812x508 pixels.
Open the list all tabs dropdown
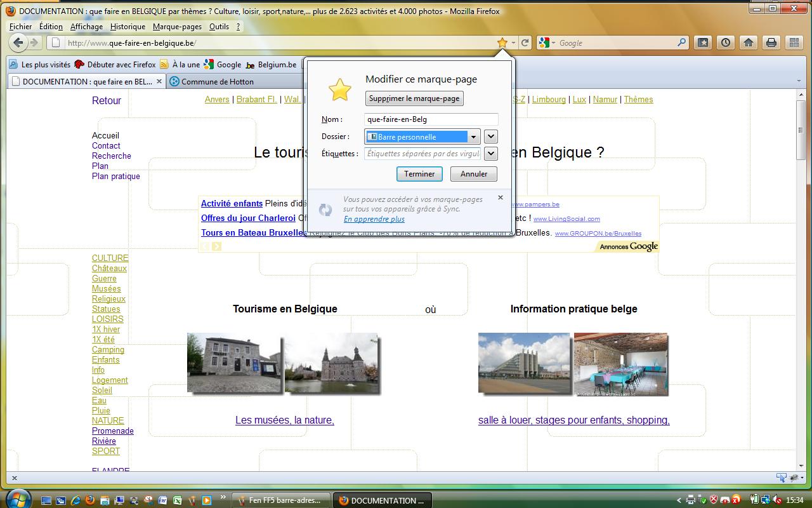[x=798, y=81]
